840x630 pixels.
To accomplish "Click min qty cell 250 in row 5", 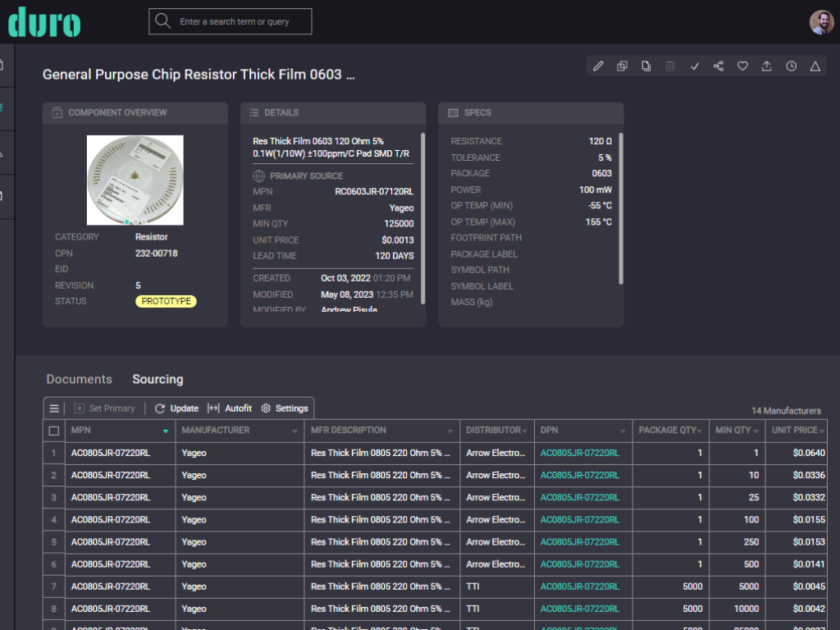I will point(737,542).
